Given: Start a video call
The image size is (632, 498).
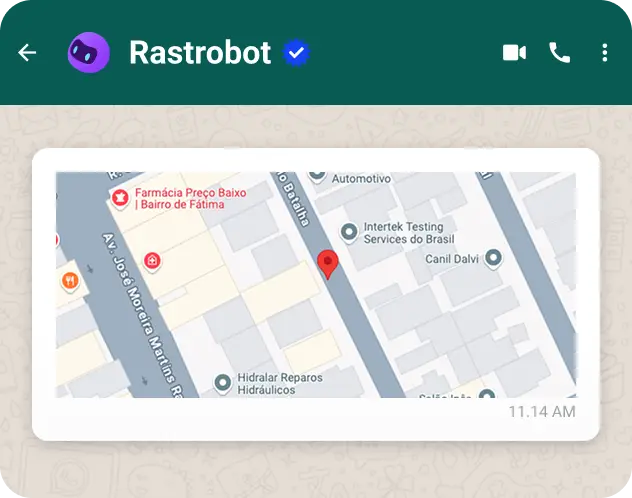Looking at the screenshot, I should click(514, 53).
